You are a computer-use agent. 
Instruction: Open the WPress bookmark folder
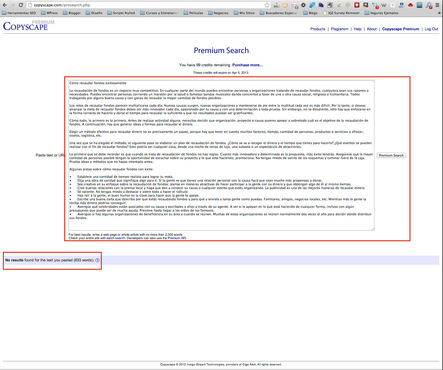point(50,13)
